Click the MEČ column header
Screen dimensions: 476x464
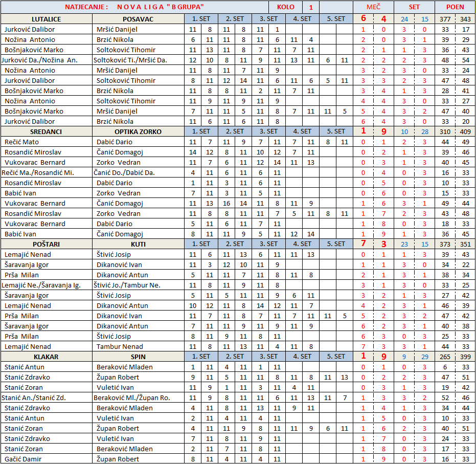(373, 7)
